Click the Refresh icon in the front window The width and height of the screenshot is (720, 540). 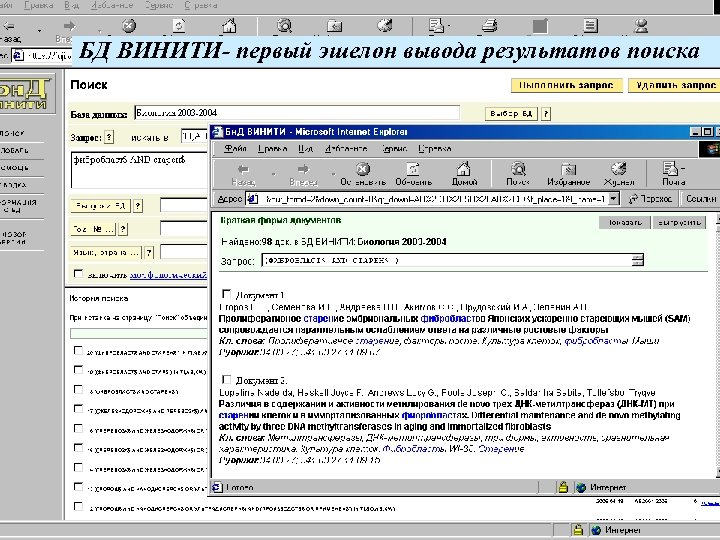point(413,169)
